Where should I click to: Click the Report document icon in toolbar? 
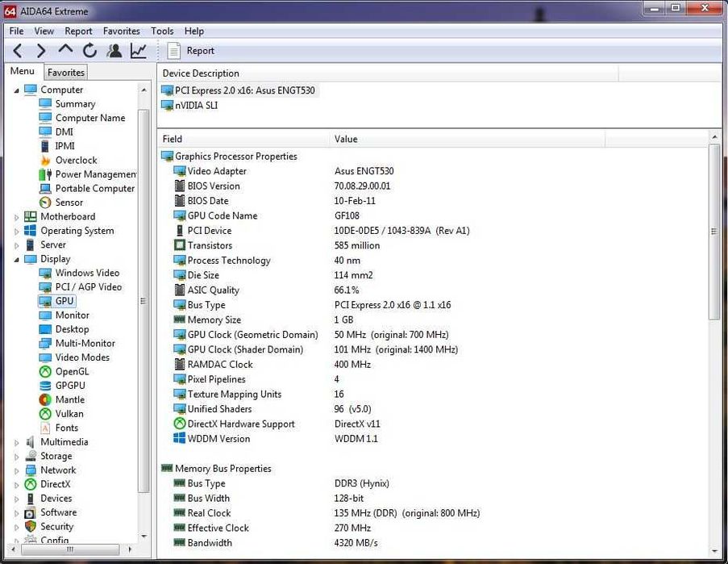tap(173, 51)
